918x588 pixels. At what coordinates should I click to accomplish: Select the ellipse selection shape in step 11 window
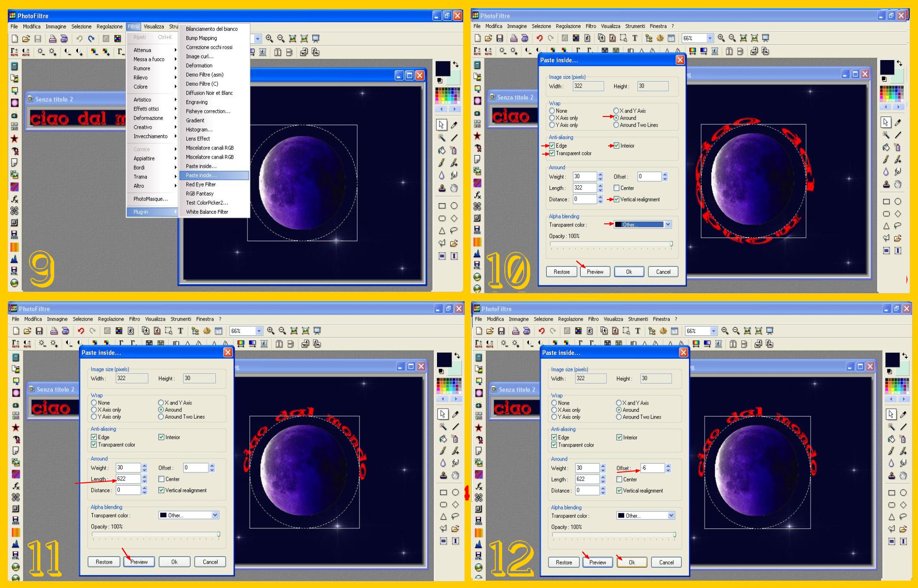point(455,492)
